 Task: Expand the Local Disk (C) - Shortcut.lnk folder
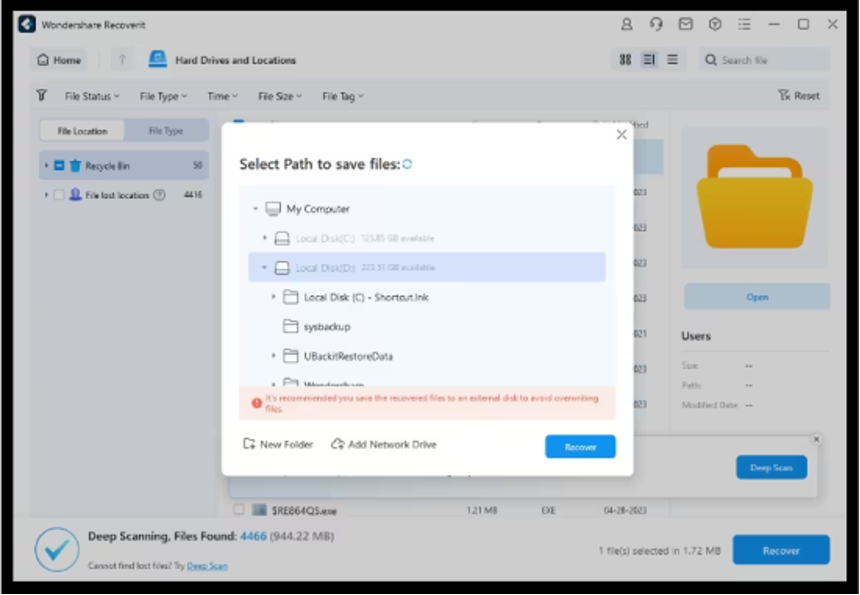273,297
